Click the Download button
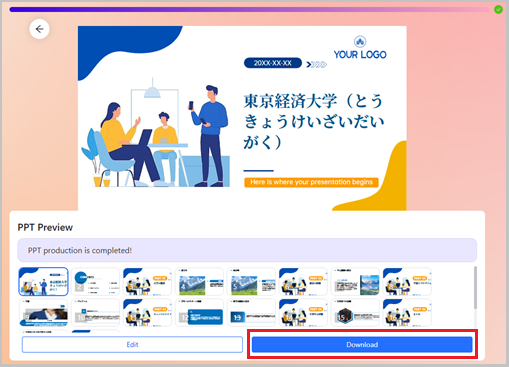This screenshot has height=367, width=509. (362, 344)
